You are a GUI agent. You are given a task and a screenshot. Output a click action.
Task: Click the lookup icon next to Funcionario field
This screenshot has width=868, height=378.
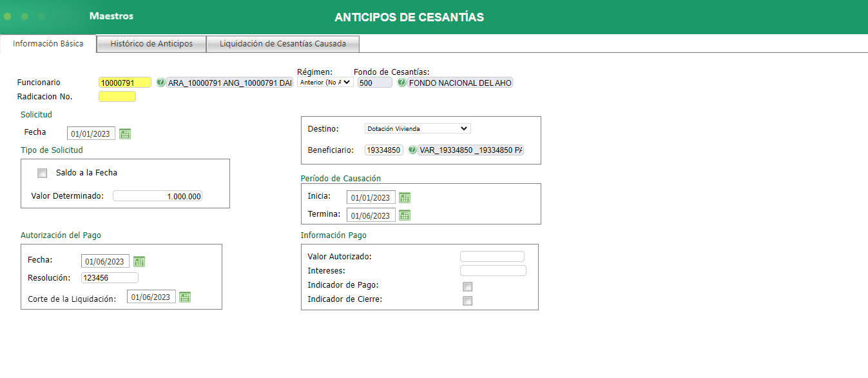160,83
